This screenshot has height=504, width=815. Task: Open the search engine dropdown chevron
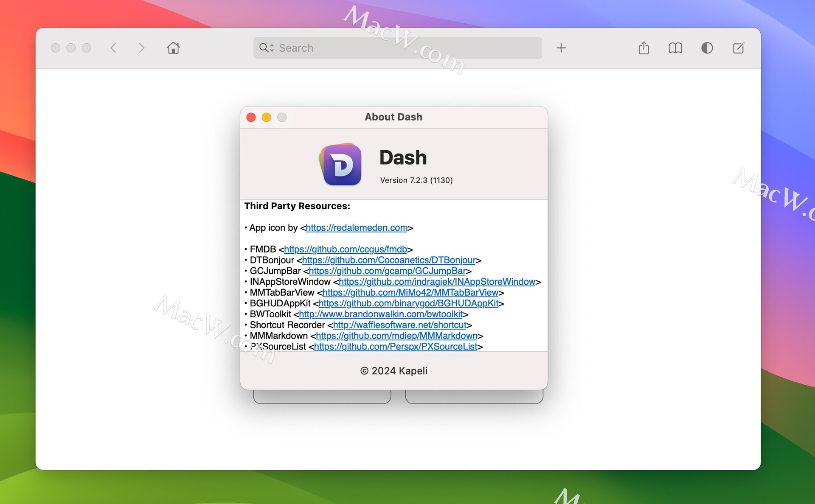pos(272,48)
